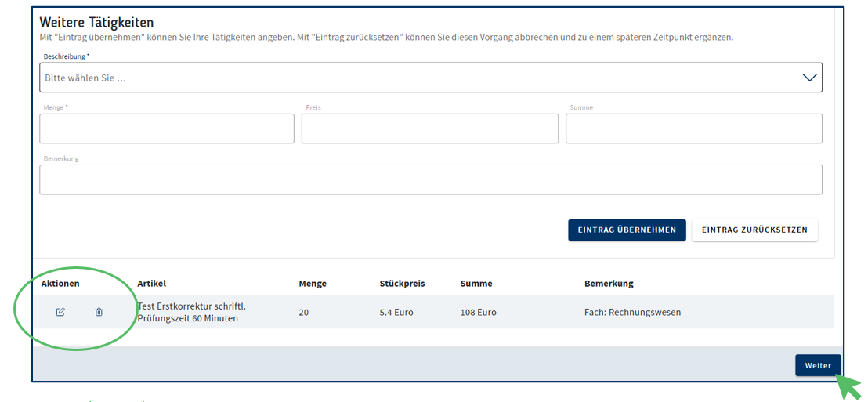Select the Artikel column header
Screen dimensions: 868x402
(151, 284)
